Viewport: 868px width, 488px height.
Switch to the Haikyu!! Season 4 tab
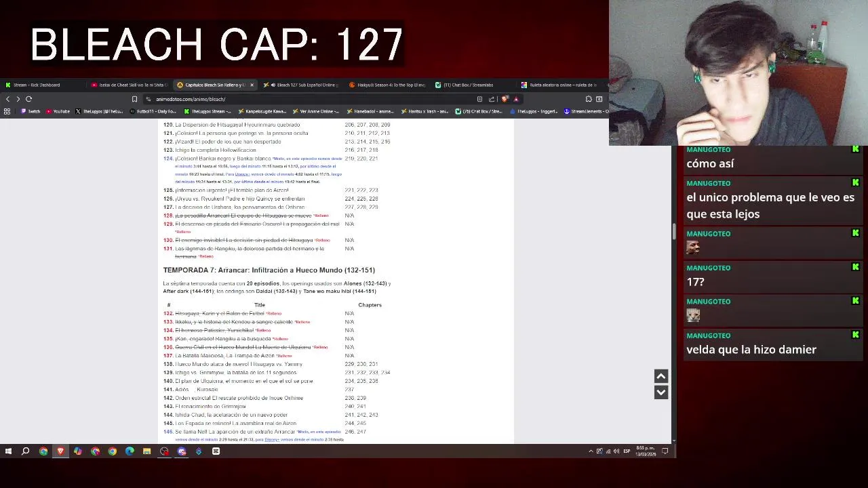tap(387, 85)
